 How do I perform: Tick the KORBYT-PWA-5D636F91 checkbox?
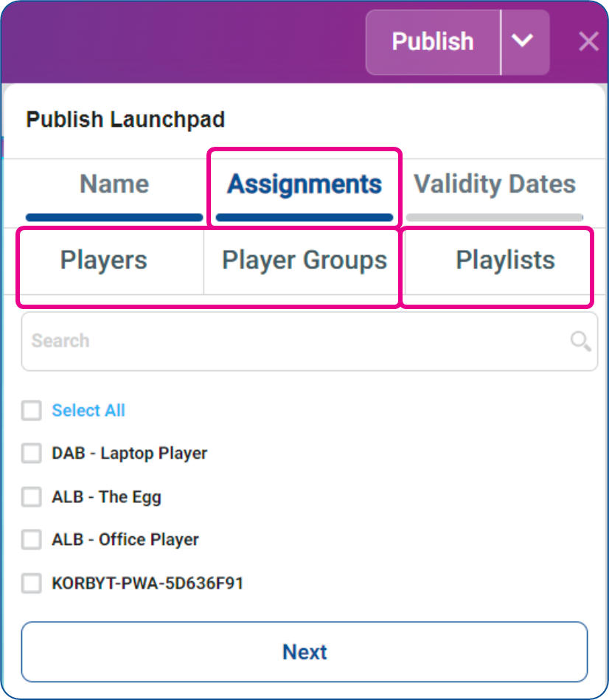31,583
